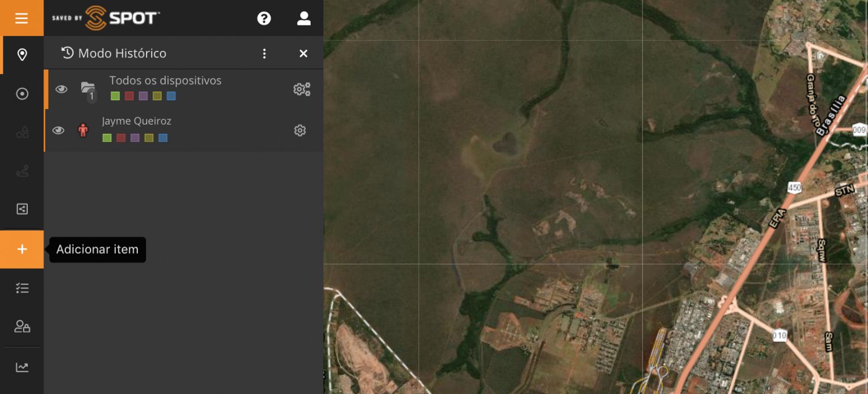Viewport: 868px width, 394px height.
Task: Open the hamburger main menu
Action: (21, 18)
